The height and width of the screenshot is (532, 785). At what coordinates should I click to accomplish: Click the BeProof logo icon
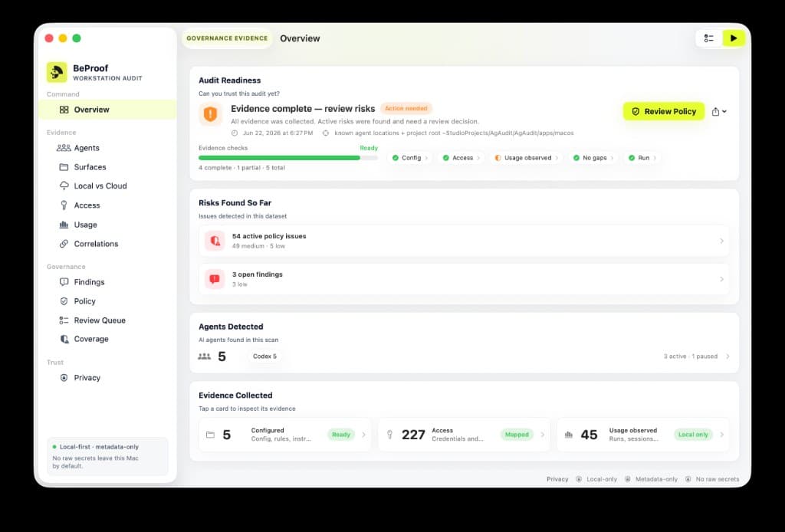coord(57,72)
